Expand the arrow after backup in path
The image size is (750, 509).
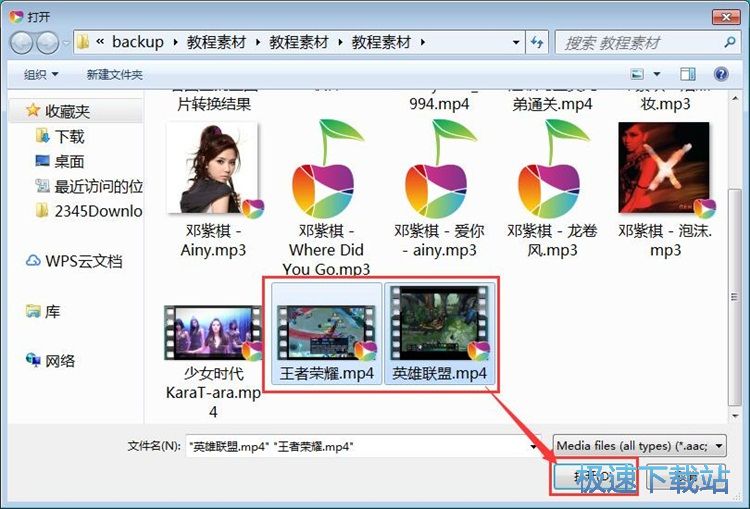(175, 43)
